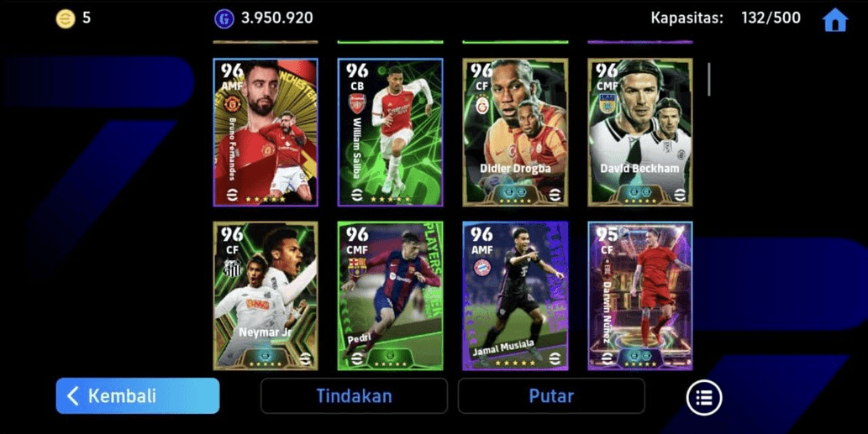
Task: Click the Bayern Munich badge on Musiala card
Action: [x=482, y=268]
